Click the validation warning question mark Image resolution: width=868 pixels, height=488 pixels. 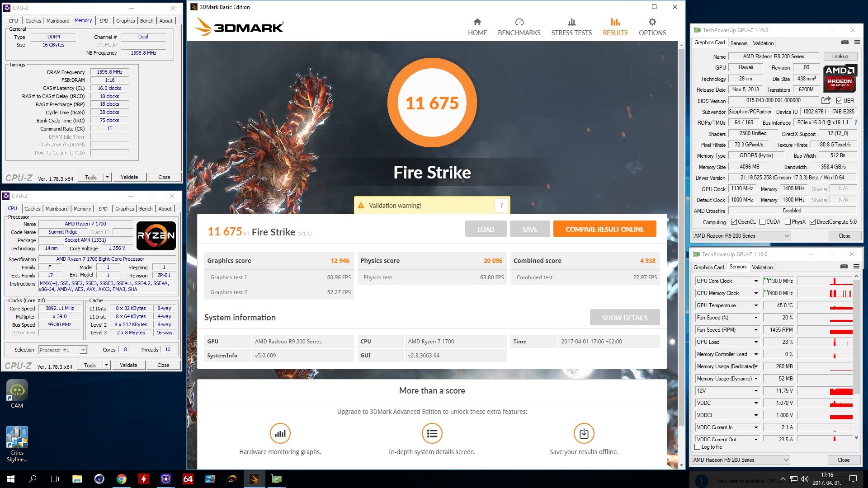pos(501,206)
